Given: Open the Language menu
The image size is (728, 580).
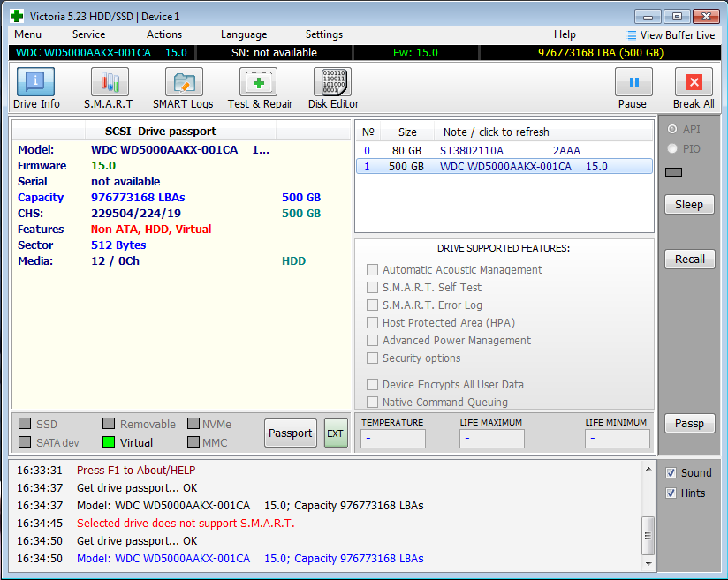Looking at the screenshot, I should coord(243,34).
